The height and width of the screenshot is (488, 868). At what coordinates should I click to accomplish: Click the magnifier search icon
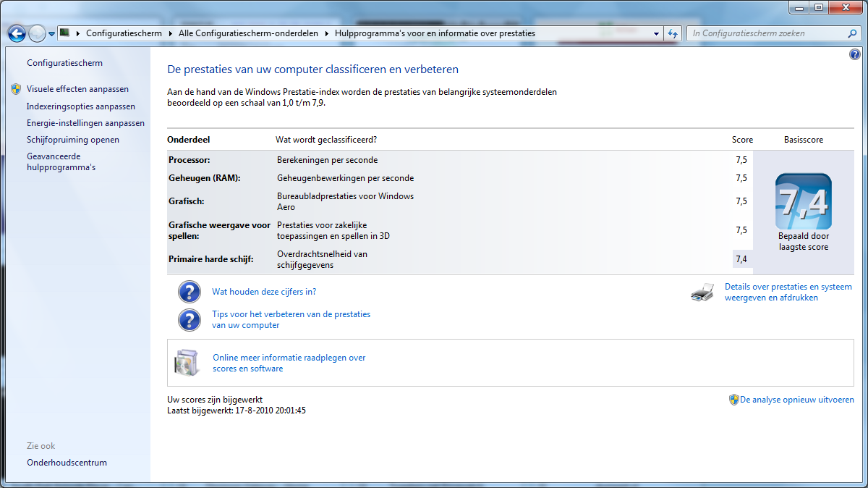[x=852, y=33]
